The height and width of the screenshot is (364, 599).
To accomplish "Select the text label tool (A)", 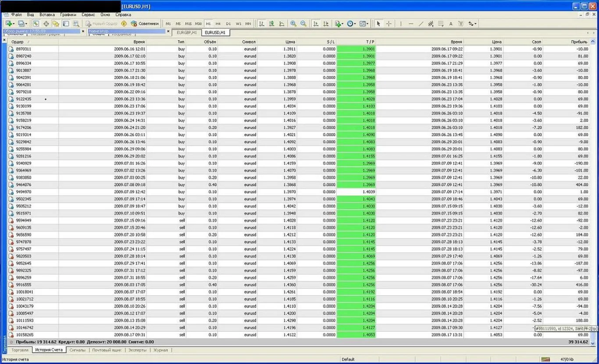I will 451,24.
